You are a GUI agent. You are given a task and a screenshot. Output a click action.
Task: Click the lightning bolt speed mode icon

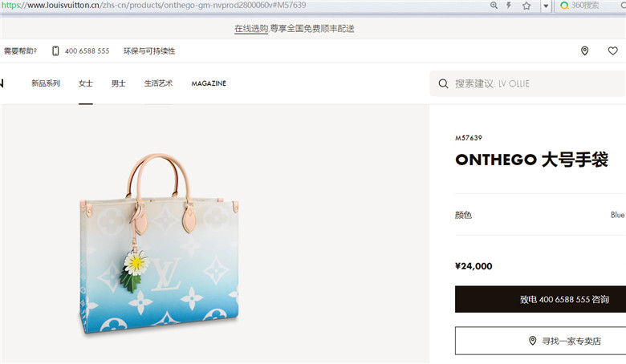pos(509,5)
